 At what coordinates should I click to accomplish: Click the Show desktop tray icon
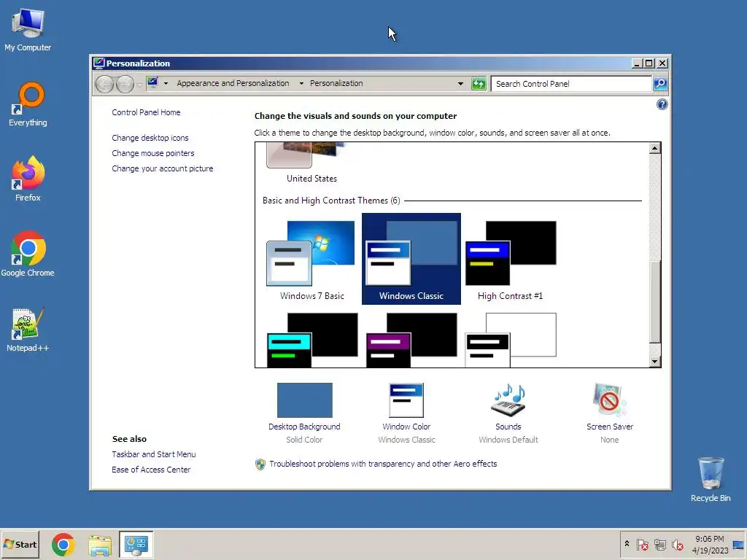pyautogui.click(x=738, y=544)
